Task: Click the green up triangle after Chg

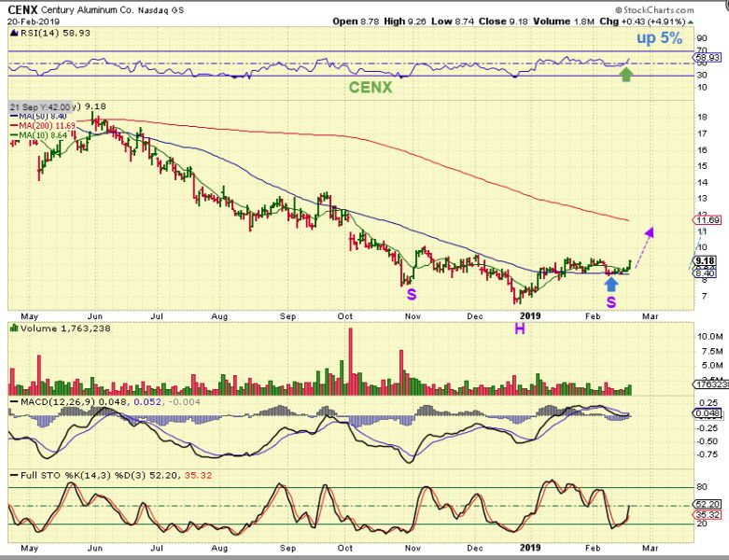Action: 691,21
